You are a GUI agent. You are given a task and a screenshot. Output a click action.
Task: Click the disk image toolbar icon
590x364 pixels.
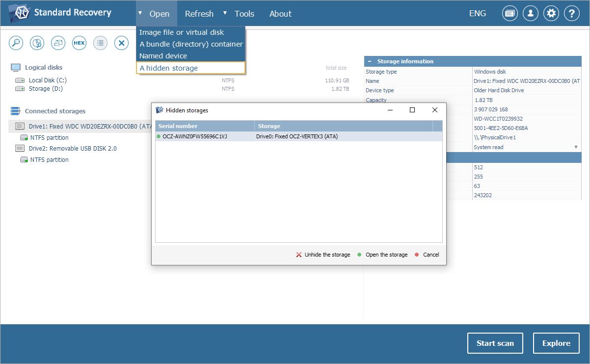[x=58, y=43]
